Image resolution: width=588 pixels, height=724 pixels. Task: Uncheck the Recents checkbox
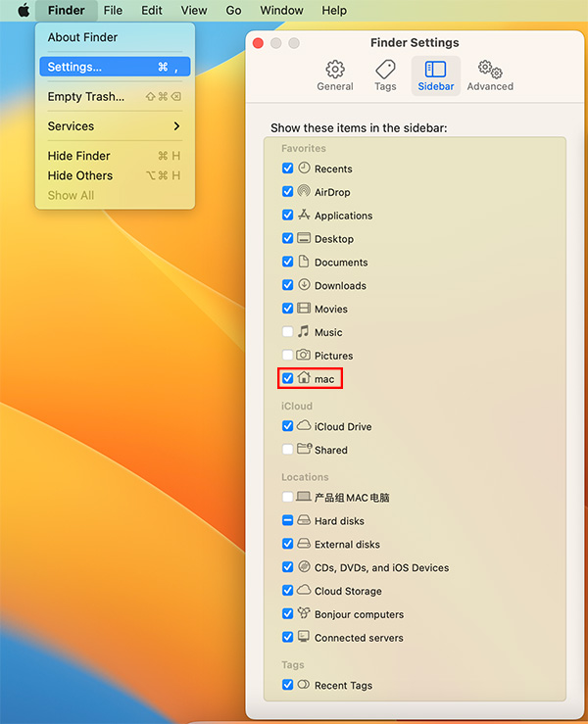[x=287, y=169]
